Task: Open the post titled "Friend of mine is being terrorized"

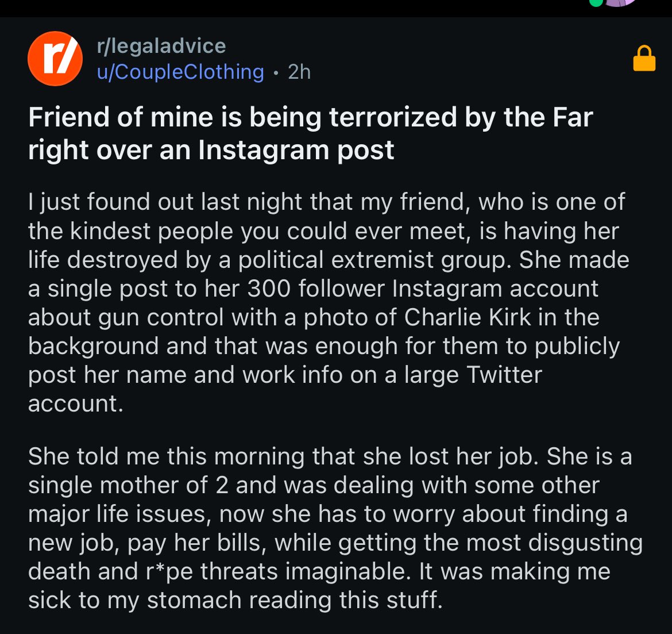Action: (x=310, y=133)
